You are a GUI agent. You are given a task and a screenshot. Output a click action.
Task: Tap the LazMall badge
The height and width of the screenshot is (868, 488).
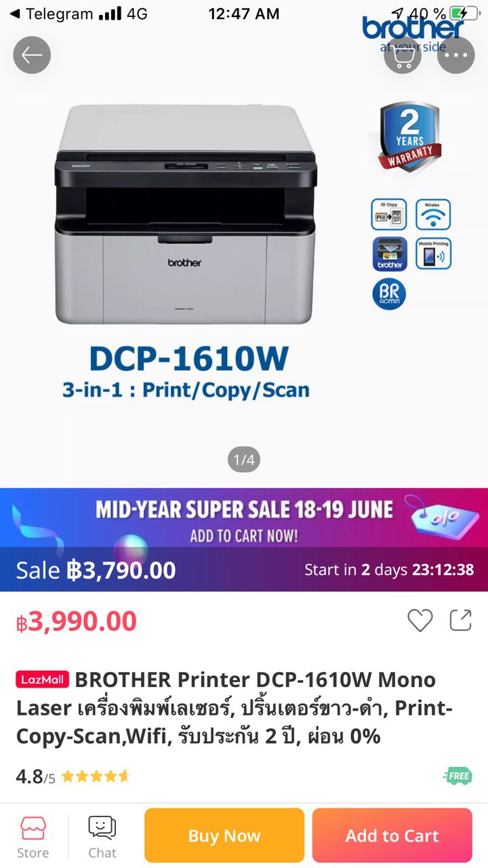(x=43, y=679)
